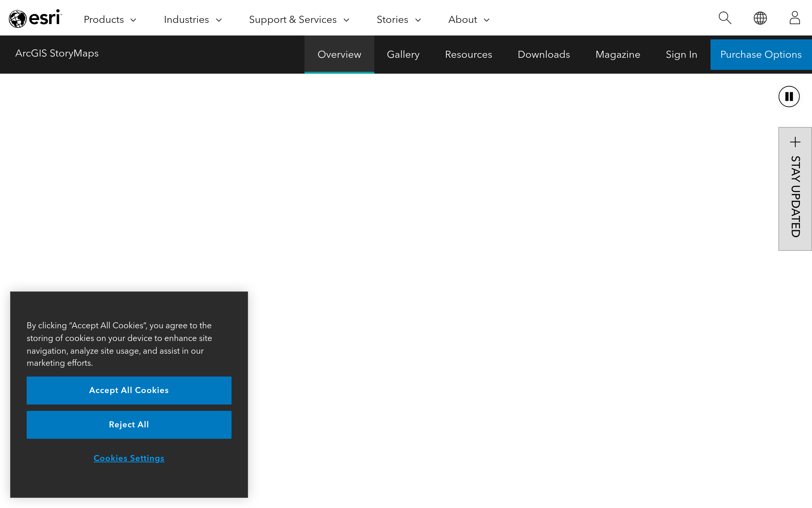Switch to the Gallery tab
Screen dimensions: 812x508
403,54
